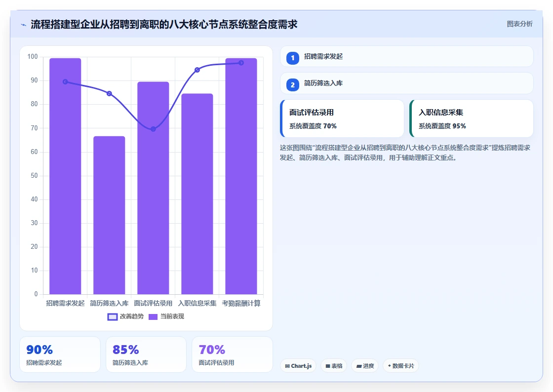Click the 面试评估录用 x-axis label
Image resolution: width=553 pixels, height=392 pixels.
pyautogui.click(x=153, y=303)
